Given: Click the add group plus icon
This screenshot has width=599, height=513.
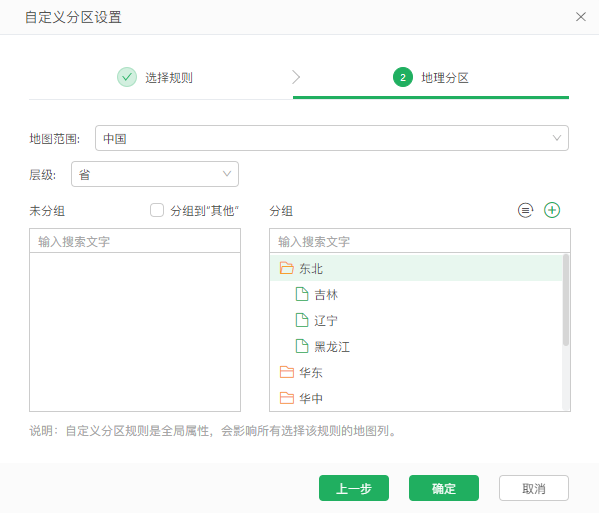Looking at the screenshot, I should point(552,210).
